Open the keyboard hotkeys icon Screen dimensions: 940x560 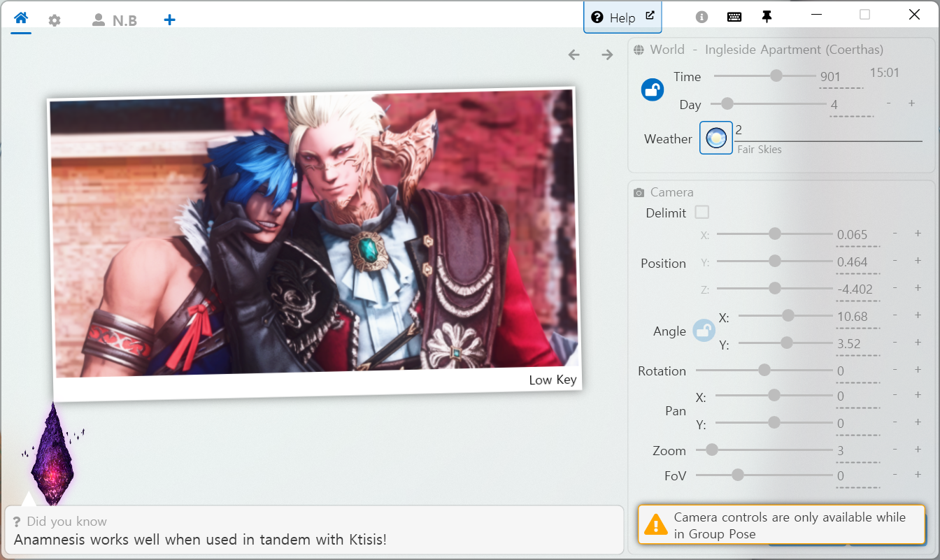[x=734, y=17]
